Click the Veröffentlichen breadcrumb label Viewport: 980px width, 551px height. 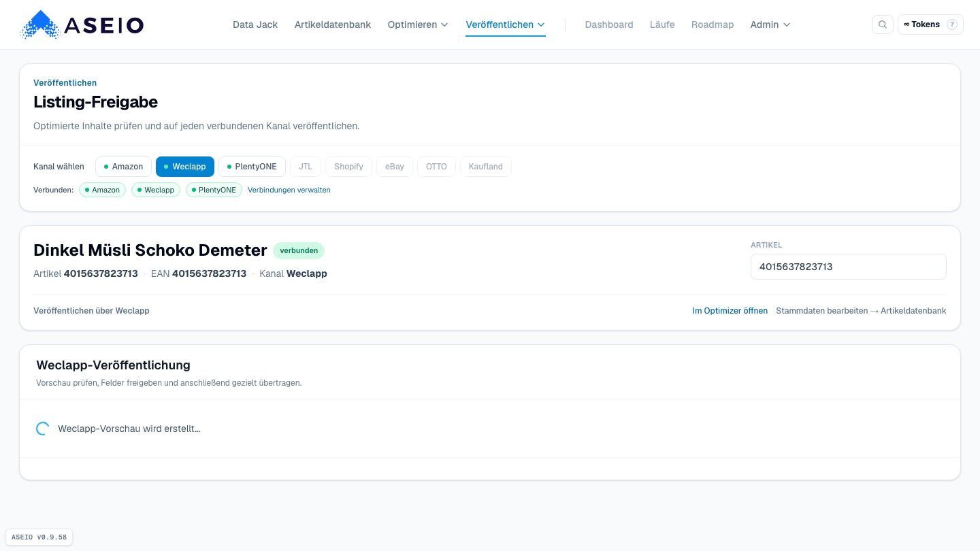65,83
